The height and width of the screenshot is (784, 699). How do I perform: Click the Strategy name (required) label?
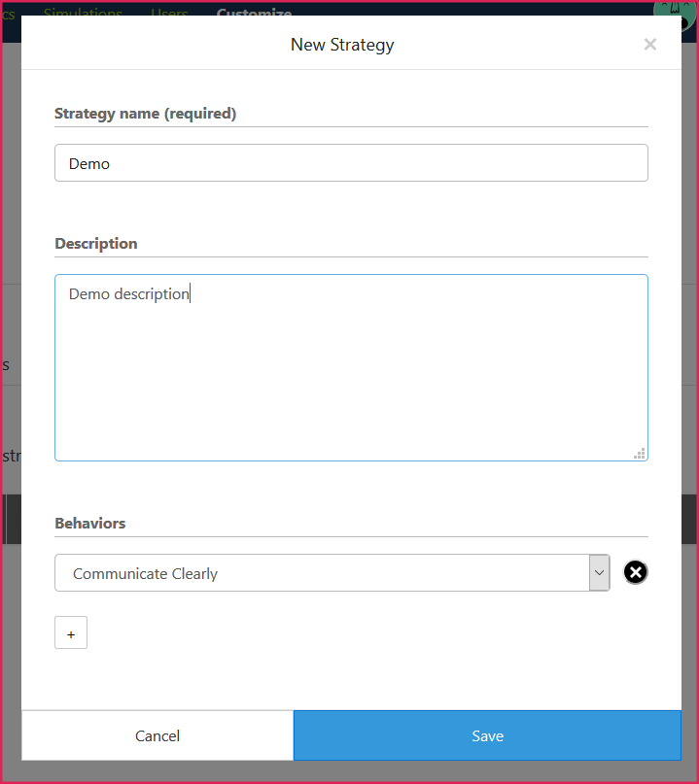coord(145,114)
